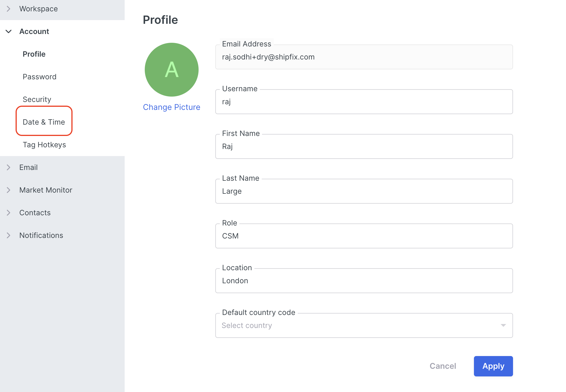566x392 pixels.
Task: Expand the Notifications section chevron
Action: [x=8, y=235]
